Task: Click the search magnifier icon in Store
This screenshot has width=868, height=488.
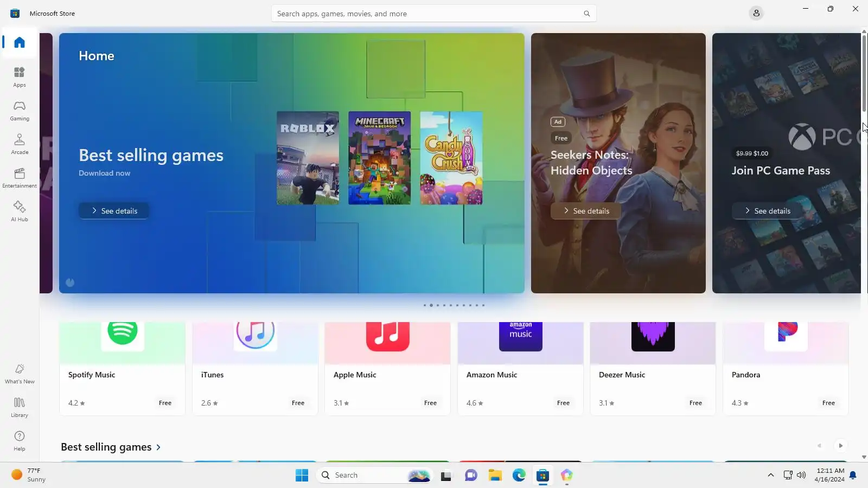Action: coord(586,14)
